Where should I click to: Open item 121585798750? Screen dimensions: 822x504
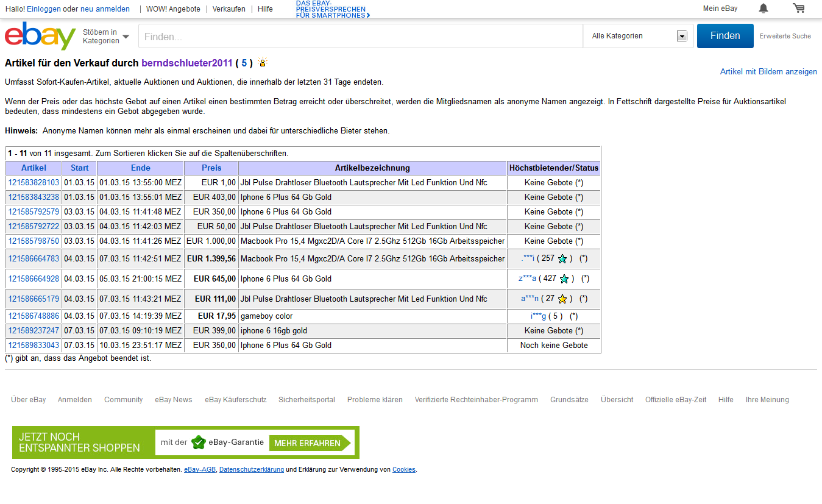tap(34, 241)
